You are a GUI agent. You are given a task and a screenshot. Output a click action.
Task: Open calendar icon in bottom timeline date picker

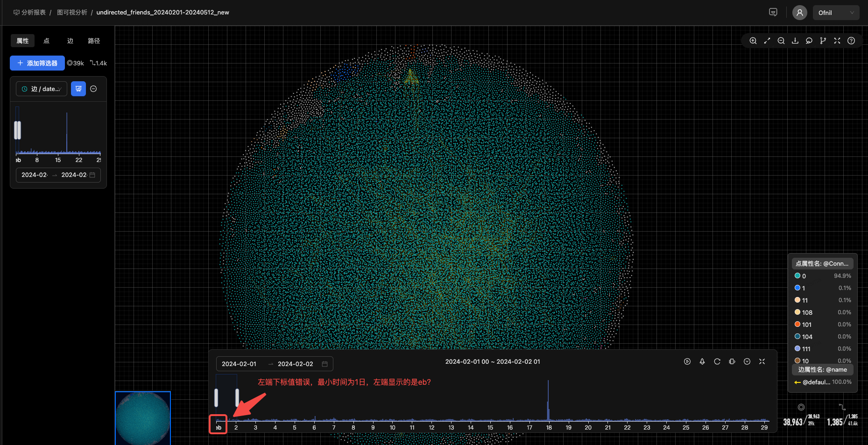pos(325,364)
